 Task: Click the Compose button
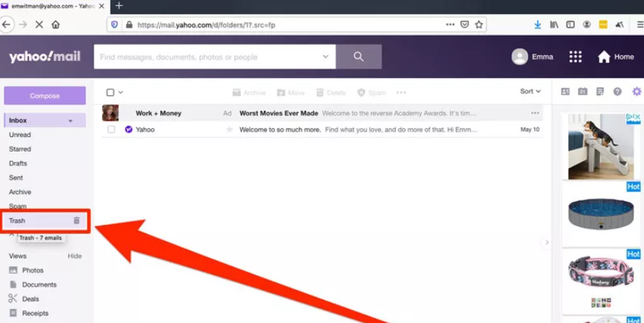[45, 96]
